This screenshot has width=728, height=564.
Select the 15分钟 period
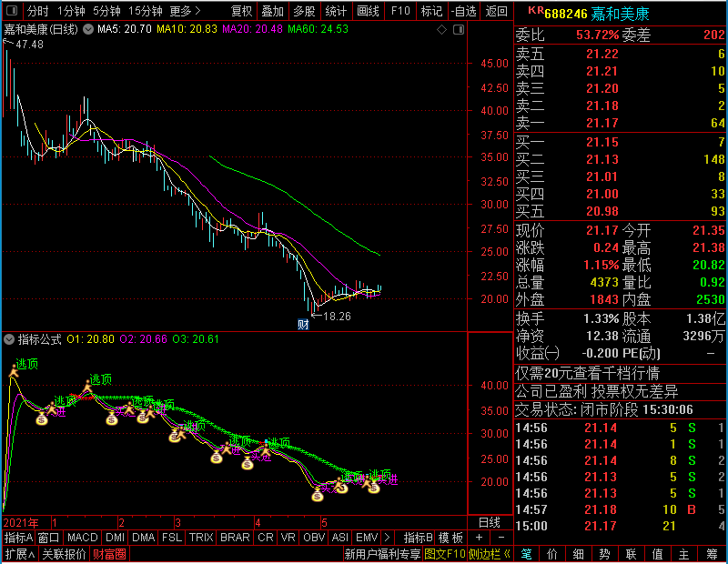pyautogui.click(x=146, y=11)
